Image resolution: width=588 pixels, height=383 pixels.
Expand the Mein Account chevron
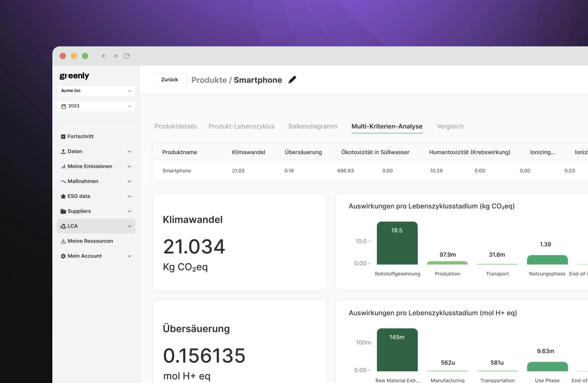[x=130, y=256]
